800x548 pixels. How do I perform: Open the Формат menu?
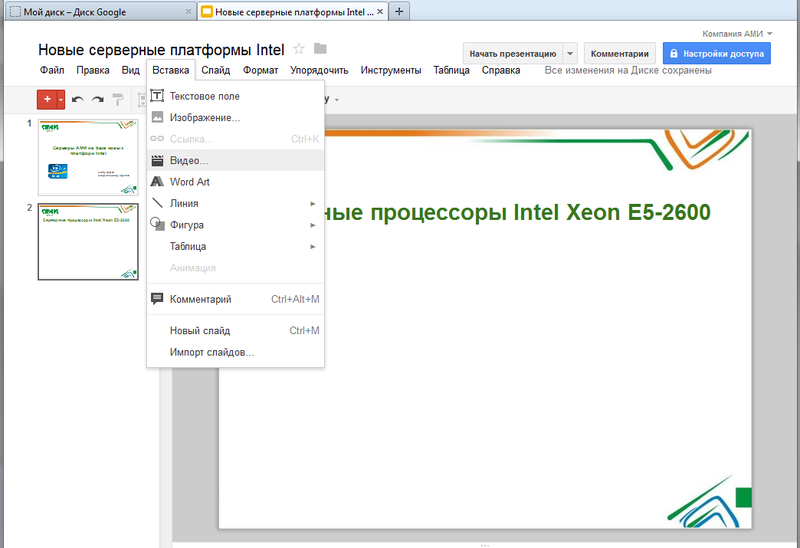(x=261, y=70)
